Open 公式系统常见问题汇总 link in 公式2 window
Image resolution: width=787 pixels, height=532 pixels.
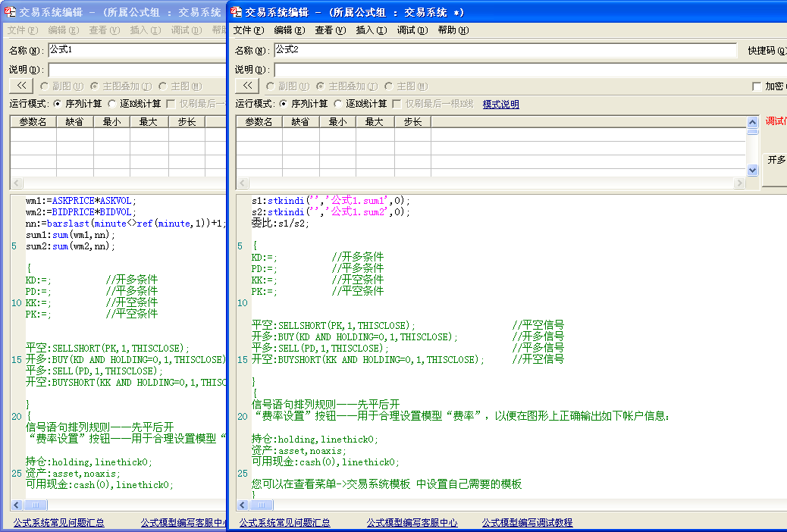pyautogui.click(x=284, y=522)
